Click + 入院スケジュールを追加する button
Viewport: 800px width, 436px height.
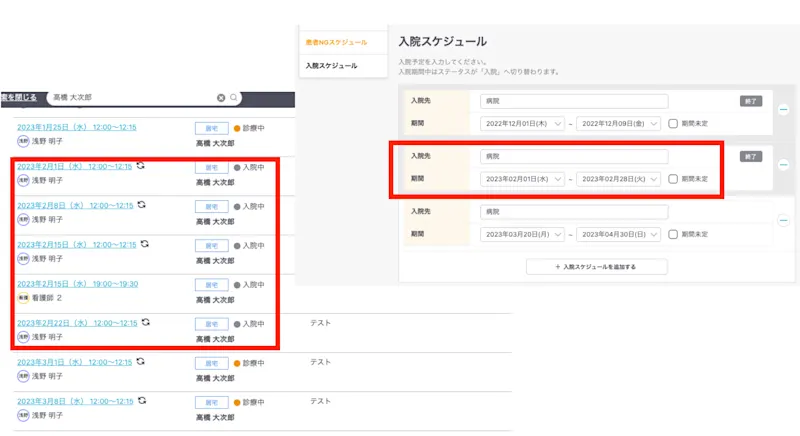[x=596, y=267]
